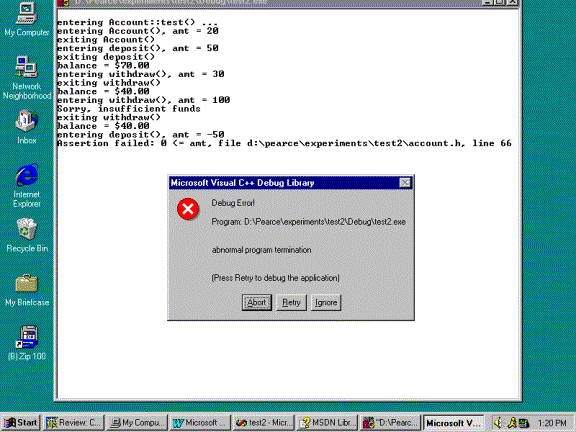Click Retry to debug the application
The width and height of the screenshot is (576, 432).
click(x=291, y=302)
